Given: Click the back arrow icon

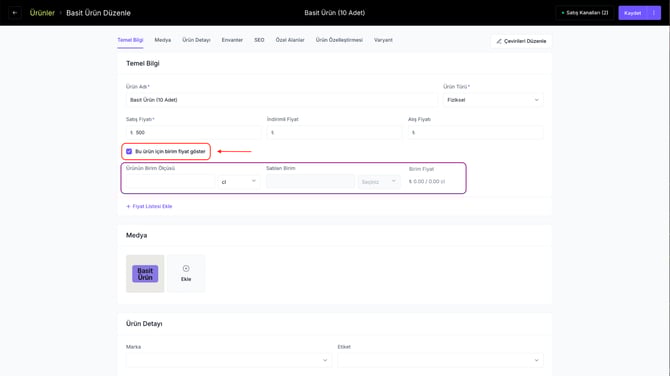Looking at the screenshot, I should pos(15,13).
